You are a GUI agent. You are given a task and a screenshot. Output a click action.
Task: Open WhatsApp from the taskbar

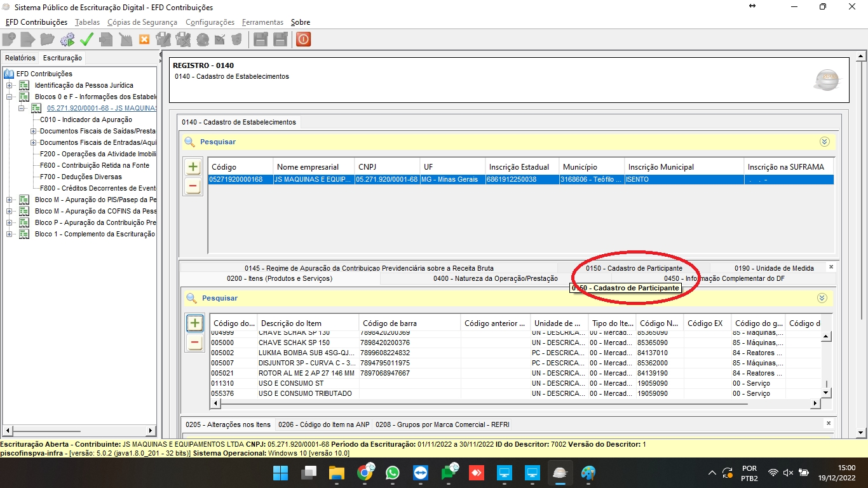tap(393, 473)
